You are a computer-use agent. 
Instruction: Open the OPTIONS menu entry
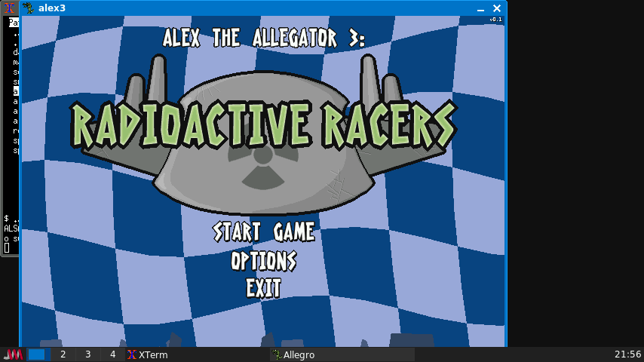[263, 261]
